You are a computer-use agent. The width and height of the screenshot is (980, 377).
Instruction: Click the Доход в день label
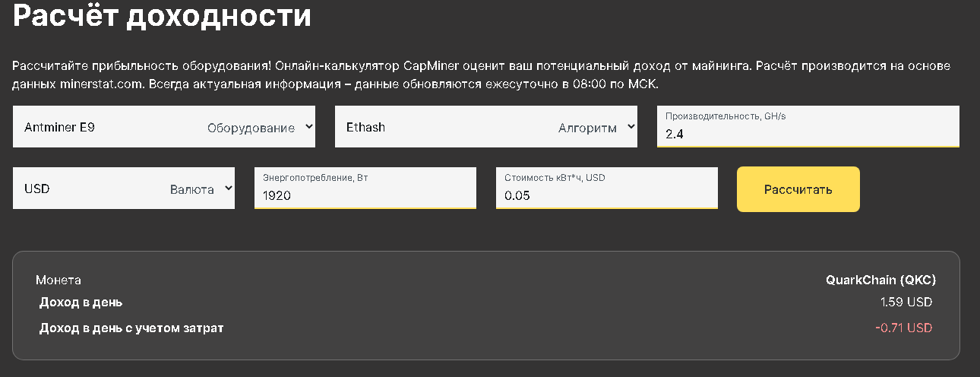coord(81,303)
